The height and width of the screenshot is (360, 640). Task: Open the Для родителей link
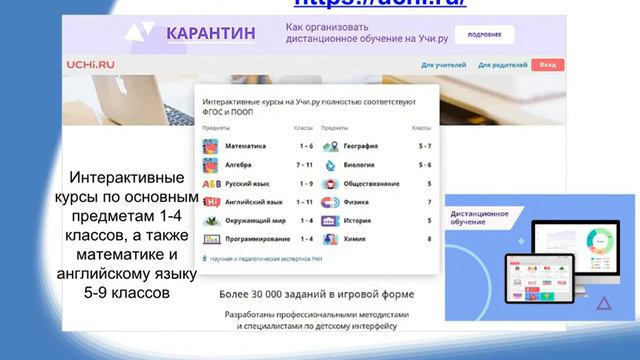click(x=503, y=65)
